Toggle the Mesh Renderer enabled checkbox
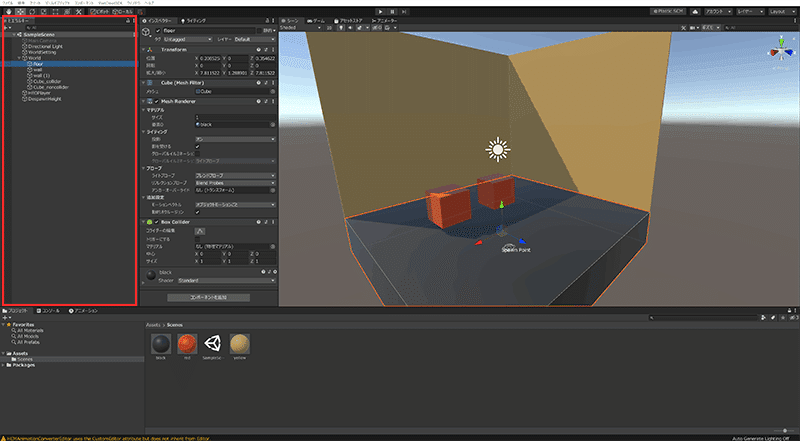 (x=157, y=102)
